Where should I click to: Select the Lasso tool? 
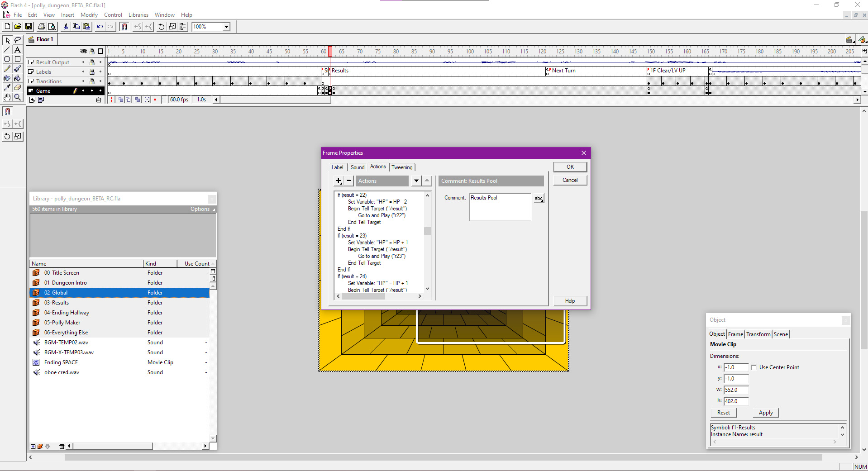(x=18, y=40)
